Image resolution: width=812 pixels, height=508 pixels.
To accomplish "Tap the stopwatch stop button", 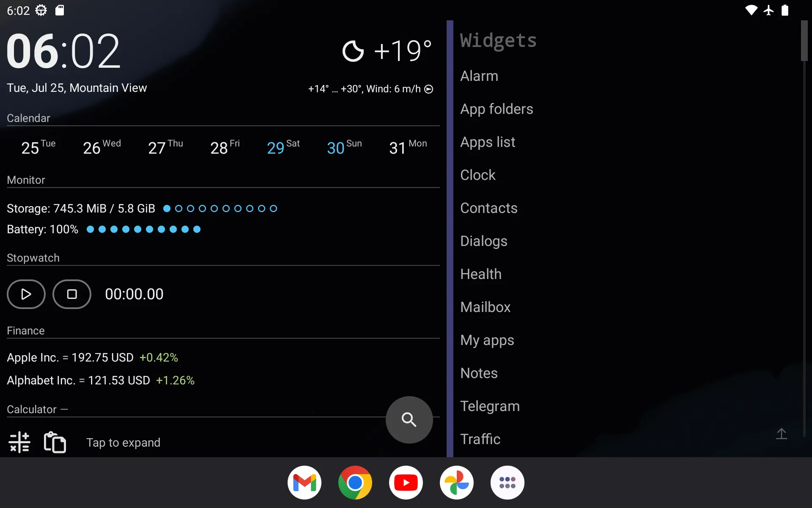I will tap(71, 294).
